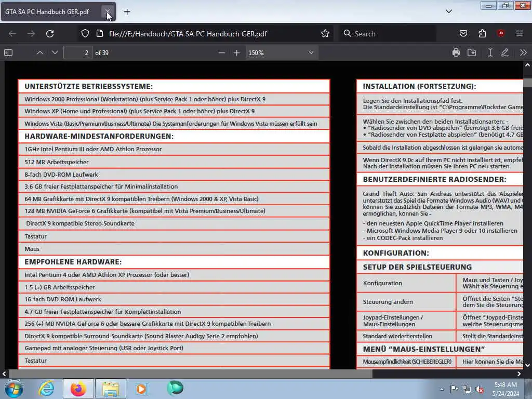
Task: Open the Extensions puzzle icon
Action: [x=482, y=34]
